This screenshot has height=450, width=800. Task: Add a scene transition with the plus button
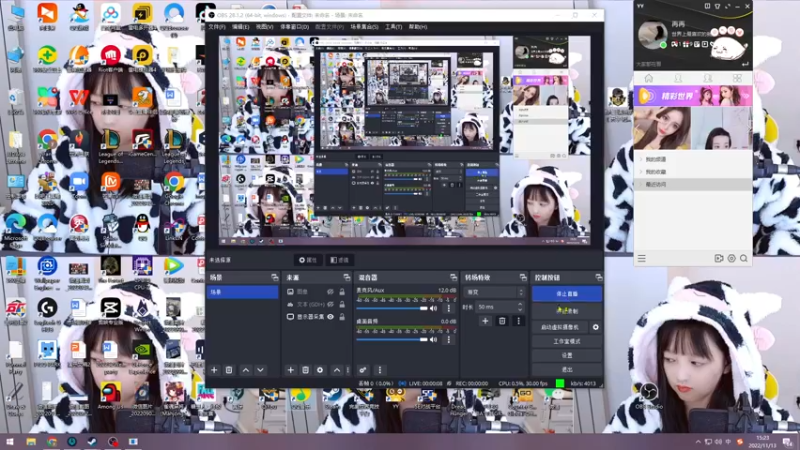(485, 321)
